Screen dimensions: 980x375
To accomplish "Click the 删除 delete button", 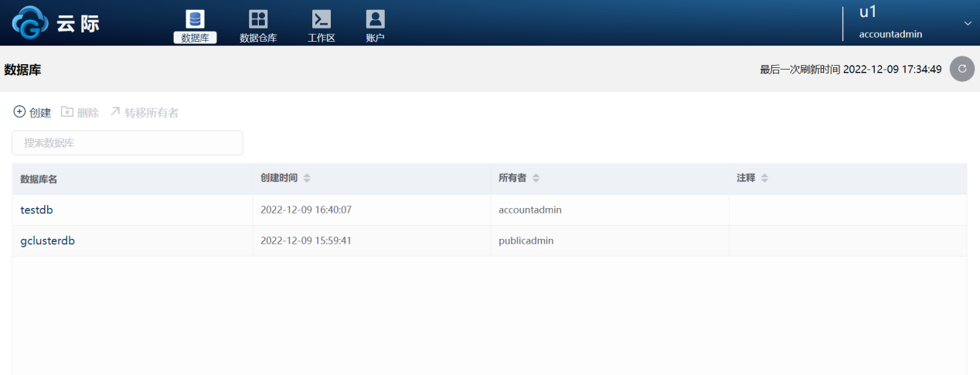I will pos(80,112).
